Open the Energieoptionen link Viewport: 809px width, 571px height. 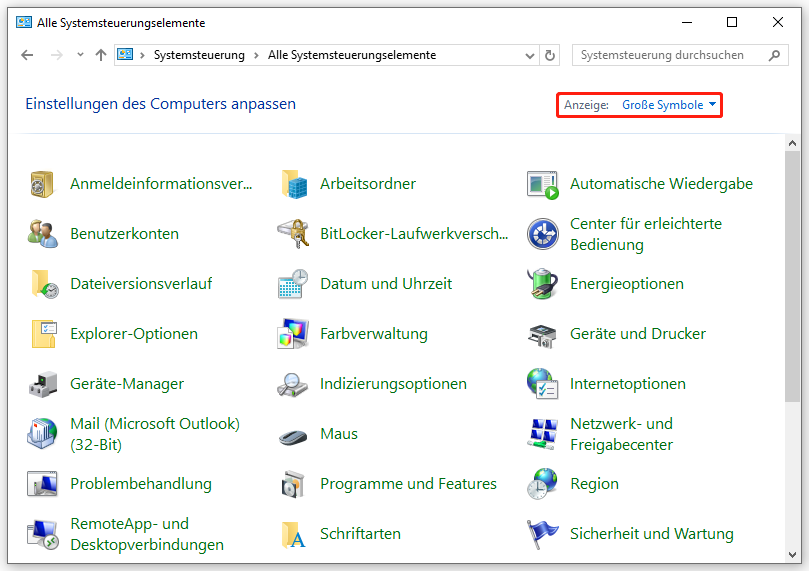(627, 284)
